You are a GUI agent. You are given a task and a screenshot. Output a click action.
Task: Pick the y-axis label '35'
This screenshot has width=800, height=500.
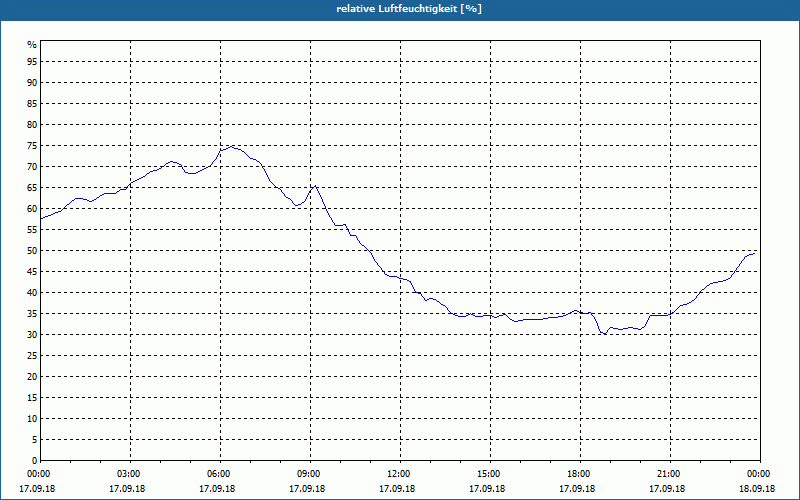pyautogui.click(x=32, y=313)
